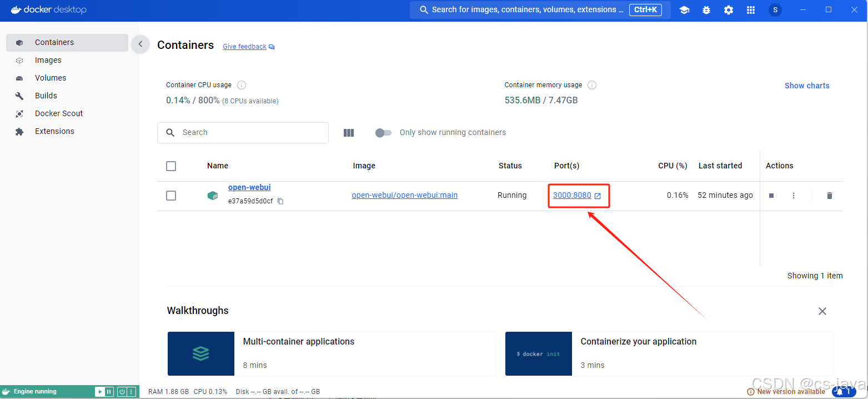Open Images in the sidebar
The height and width of the screenshot is (399, 868).
pos(67,60)
